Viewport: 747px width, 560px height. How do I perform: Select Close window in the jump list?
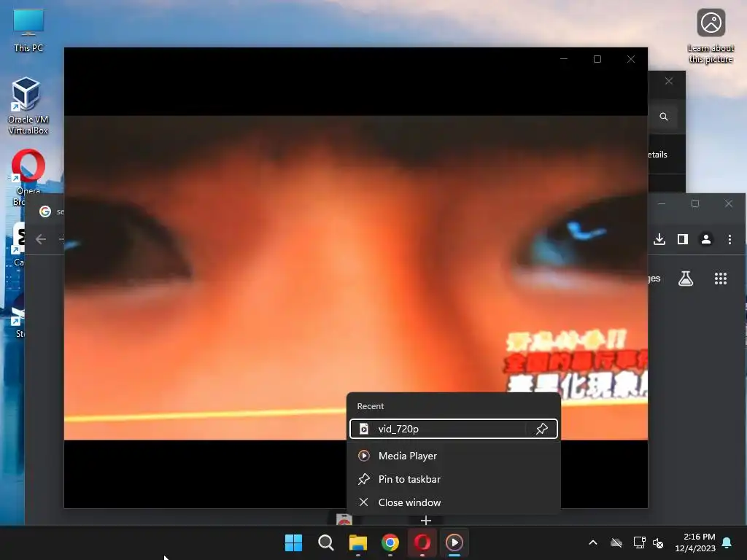click(x=453, y=502)
